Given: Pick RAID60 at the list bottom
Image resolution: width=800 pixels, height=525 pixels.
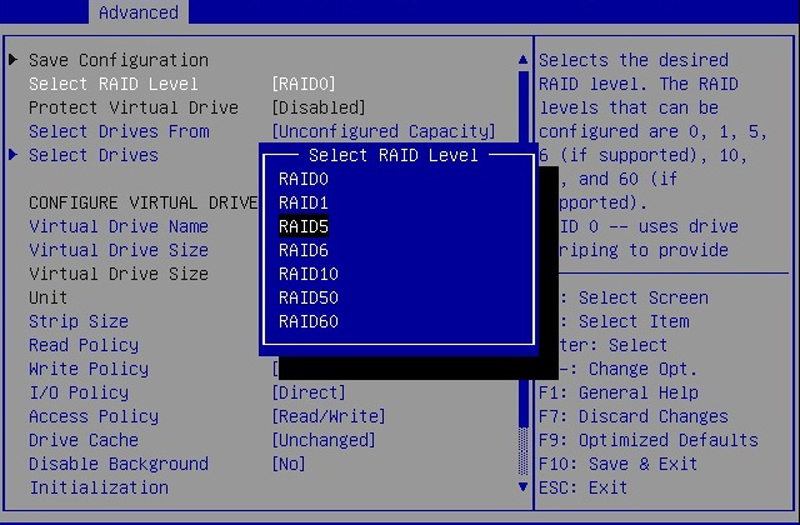Looking at the screenshot, I should (309, 321).
